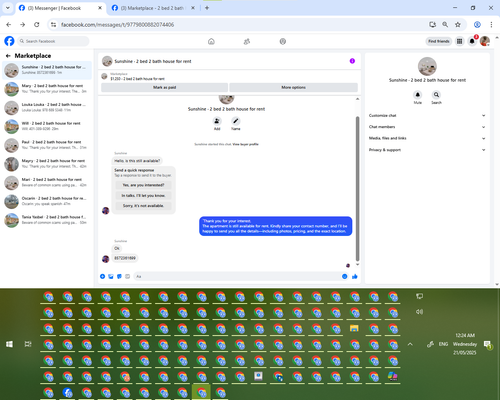
Task: Click the browser zoom magnifier icon
Action: 445,24
